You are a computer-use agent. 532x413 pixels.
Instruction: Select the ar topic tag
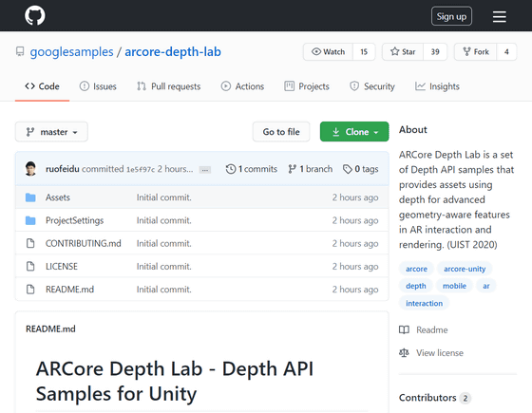coord(485,286)
